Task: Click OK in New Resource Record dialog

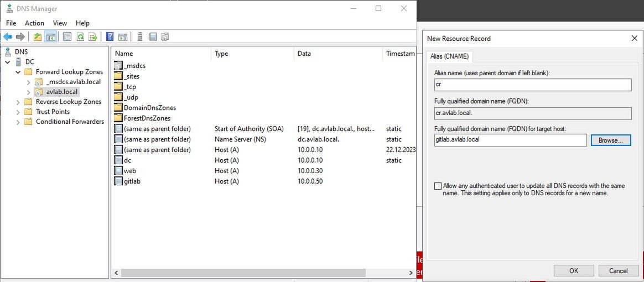Action: (574, 270)
